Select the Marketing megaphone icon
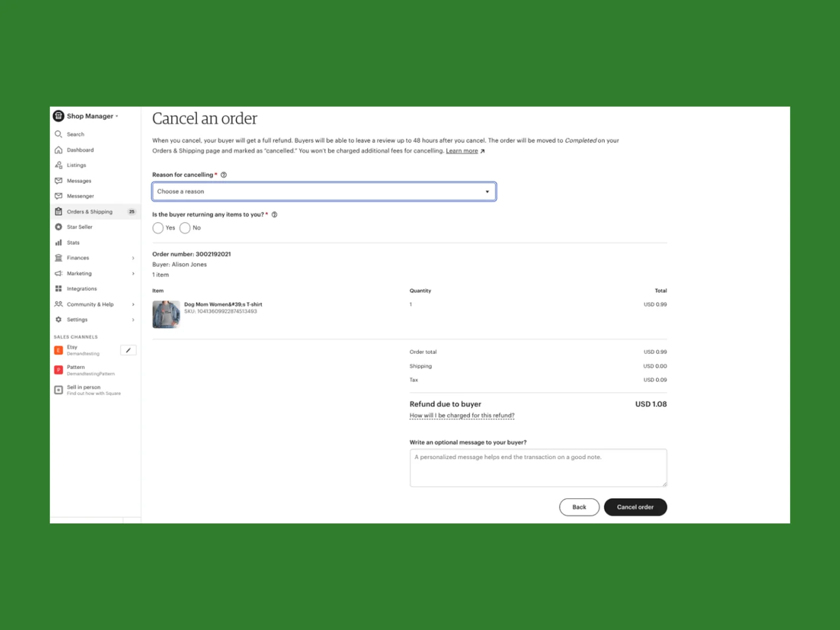Image resolution: width=840 pixels, height=630 pixels. tap(59, 273)
